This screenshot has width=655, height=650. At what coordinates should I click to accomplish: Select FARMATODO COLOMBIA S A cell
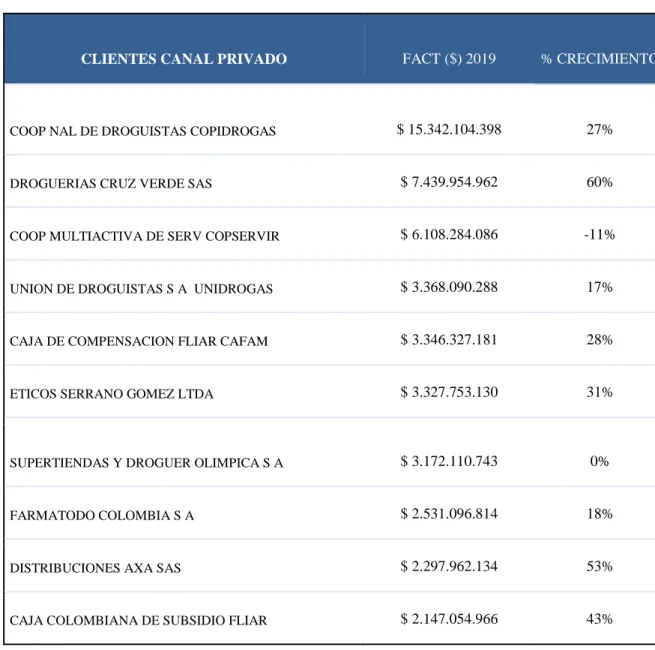(102, 515)
